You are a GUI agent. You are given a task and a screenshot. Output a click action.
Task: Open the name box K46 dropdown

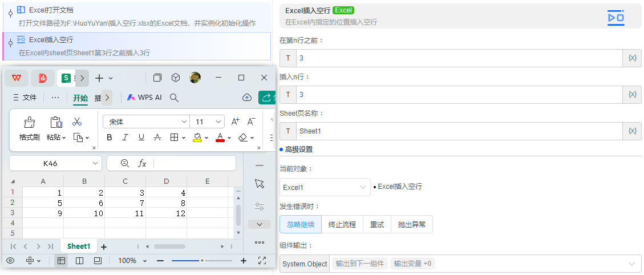pyautogui.click(x=95, y=163)
